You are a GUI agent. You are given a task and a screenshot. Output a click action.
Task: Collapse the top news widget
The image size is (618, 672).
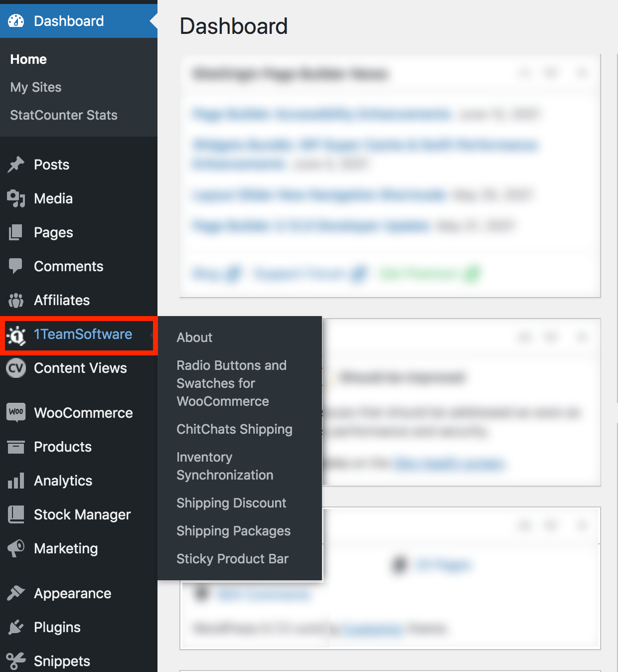(582, 73)
